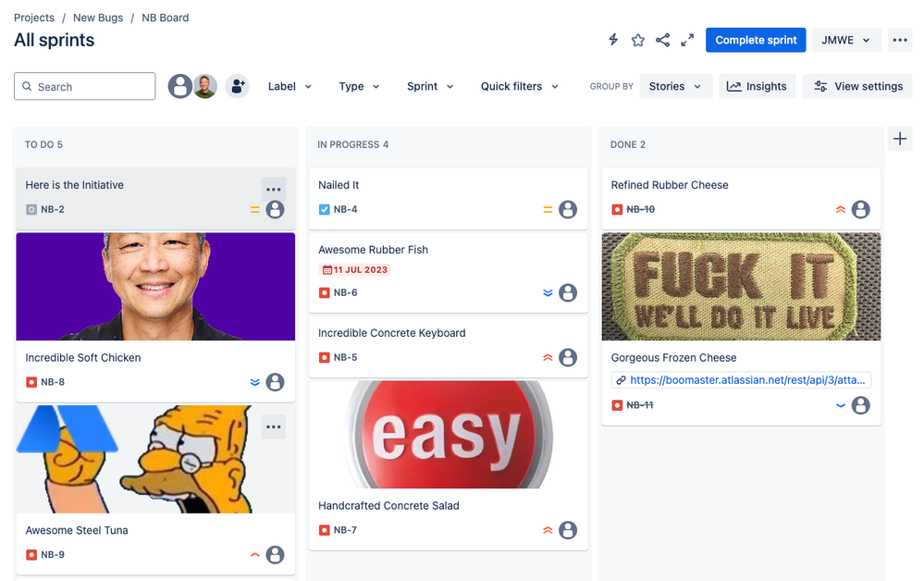This screenshot has width=924, height=581.
Task: Click assignee avatar on NB-11 card
Action: pos(861,405)
